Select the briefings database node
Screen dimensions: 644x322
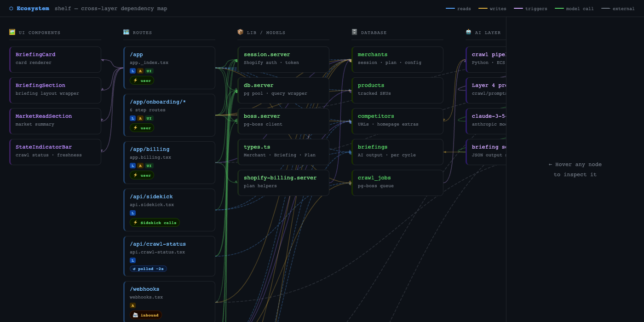point(397,152)
